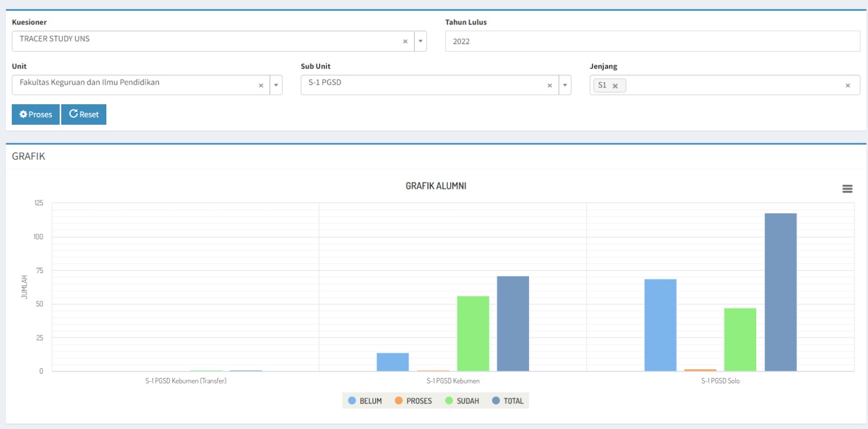This screenshot has width=868, height=429.
Task: Expand the Unit dropdown arrow
Action: pyautogui.click(x=276, y=85)
